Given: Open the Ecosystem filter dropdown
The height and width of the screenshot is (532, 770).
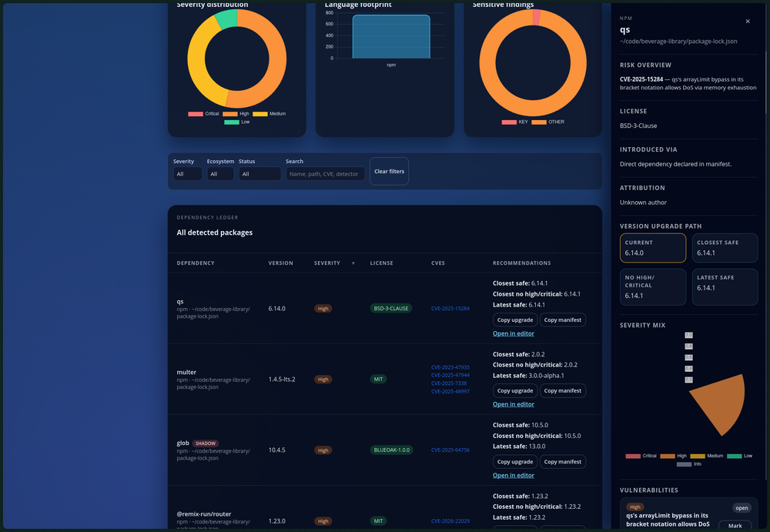Looking at the screenshot, I should click(x=219, y=174).
